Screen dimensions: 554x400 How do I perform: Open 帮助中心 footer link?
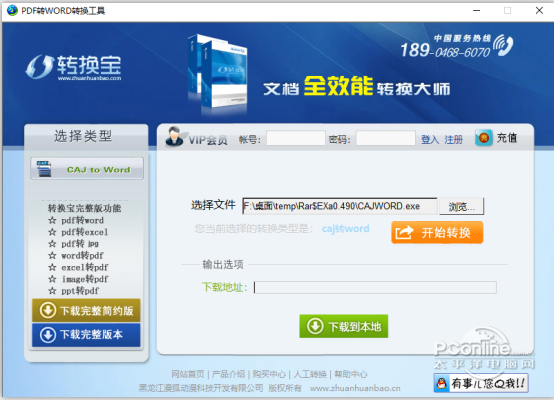[350, 374]
